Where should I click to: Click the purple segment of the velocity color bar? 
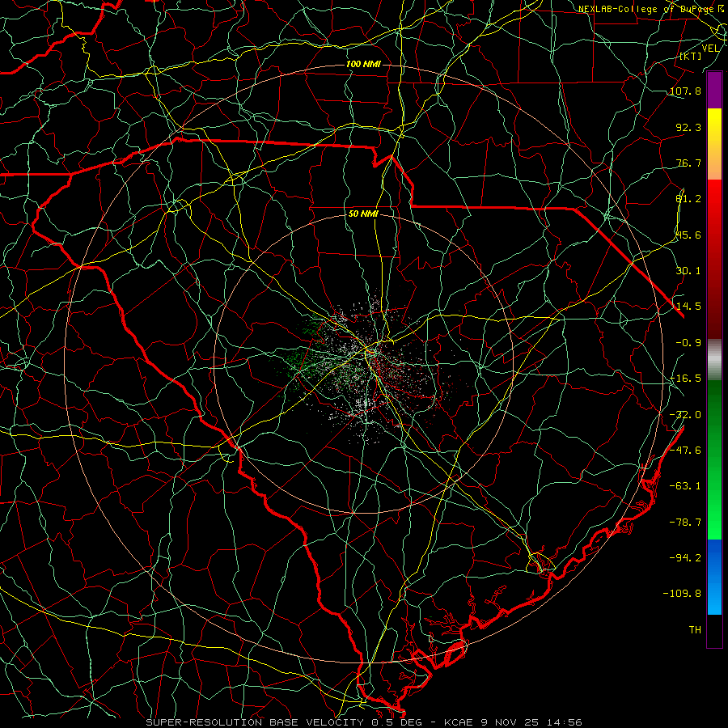714,90
